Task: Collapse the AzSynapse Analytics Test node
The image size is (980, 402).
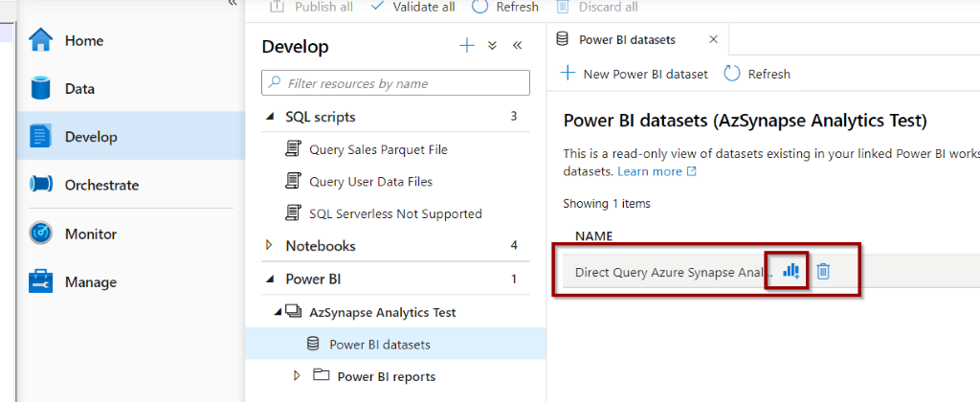Action: pos(278,311)
